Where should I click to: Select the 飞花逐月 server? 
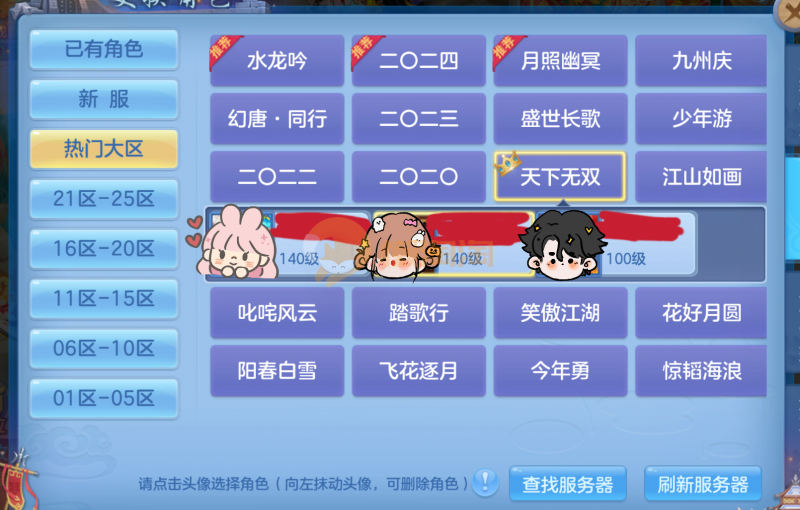418,371
